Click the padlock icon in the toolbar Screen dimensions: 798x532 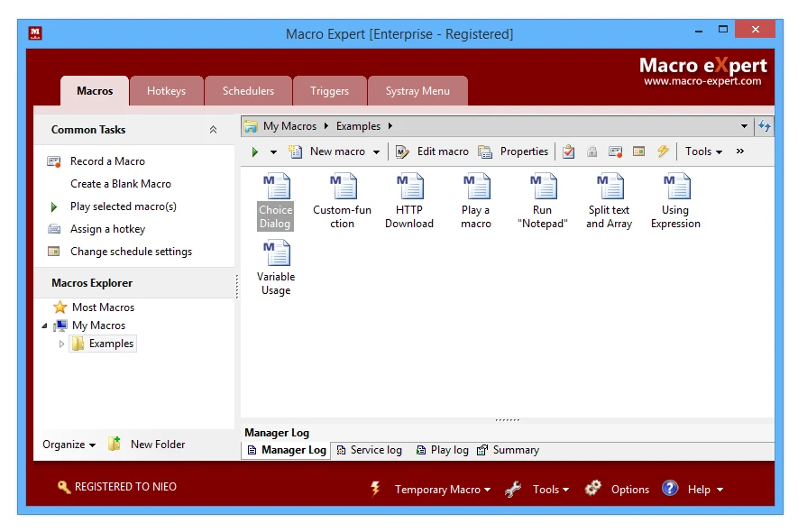click(592, 151)
